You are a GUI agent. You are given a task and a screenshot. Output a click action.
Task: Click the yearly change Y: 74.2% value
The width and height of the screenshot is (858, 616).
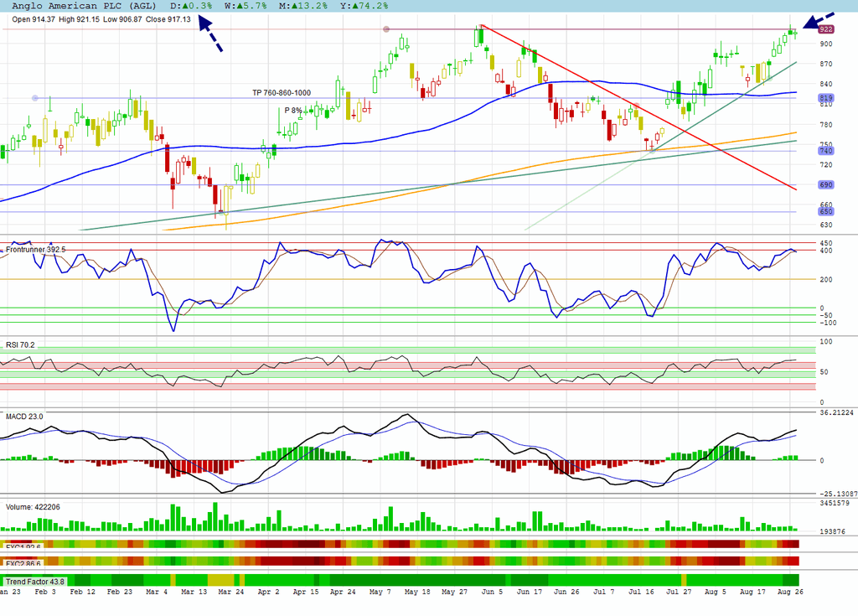[364, 6]
